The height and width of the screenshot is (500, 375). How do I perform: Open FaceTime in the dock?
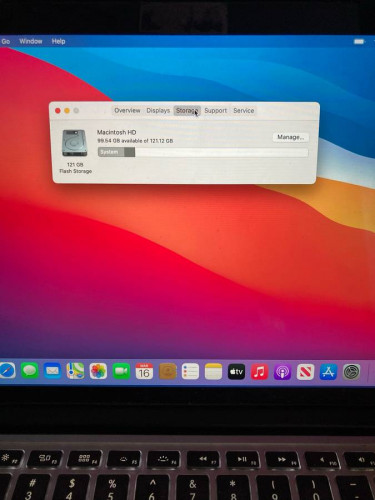click(121, 371)
